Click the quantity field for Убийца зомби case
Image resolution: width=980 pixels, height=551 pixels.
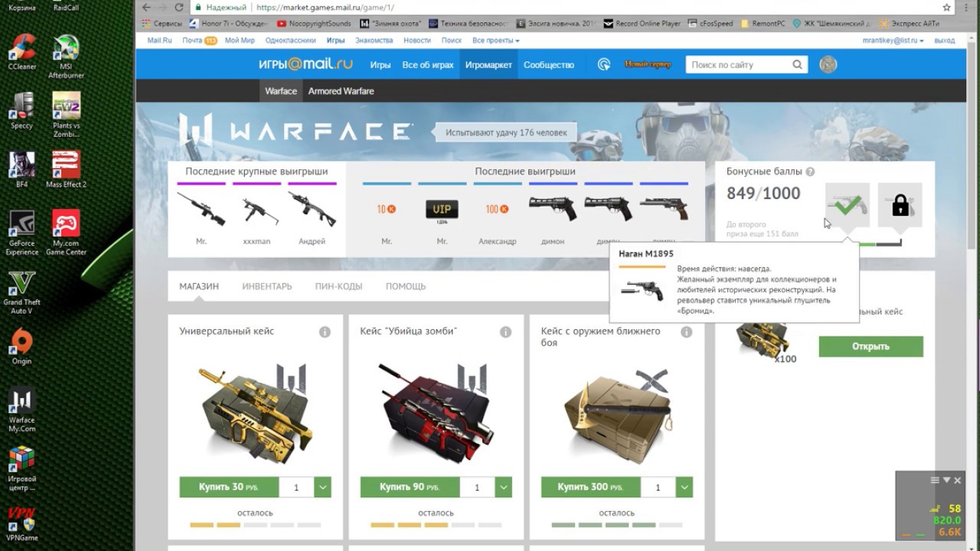click(477, 487)
